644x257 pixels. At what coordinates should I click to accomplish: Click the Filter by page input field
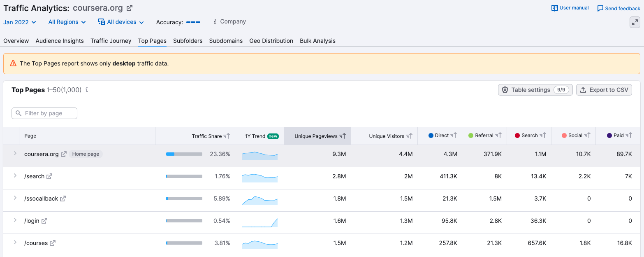[x=44, y=113]
